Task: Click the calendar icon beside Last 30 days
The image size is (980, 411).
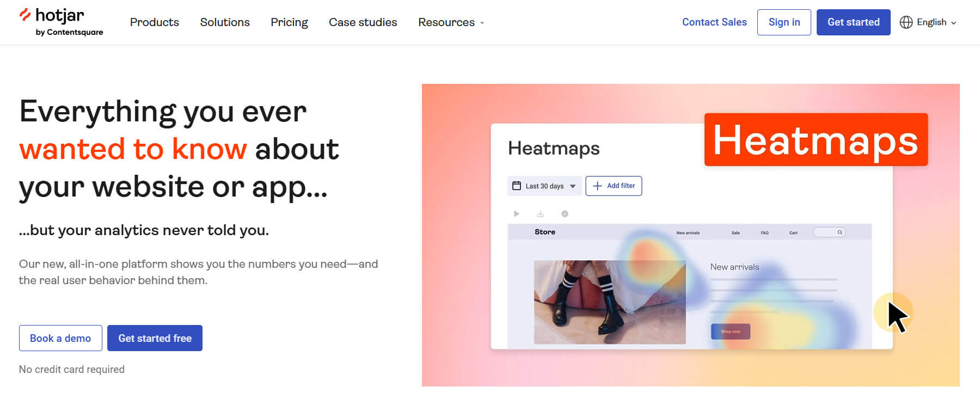Action: pyautogui.click(x=517, y=186)
